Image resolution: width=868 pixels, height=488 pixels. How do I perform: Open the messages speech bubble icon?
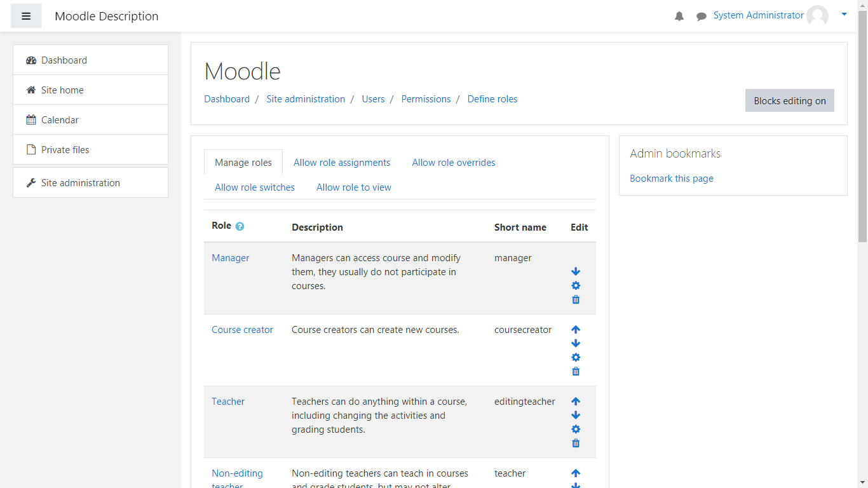click(x=702, y=17)
